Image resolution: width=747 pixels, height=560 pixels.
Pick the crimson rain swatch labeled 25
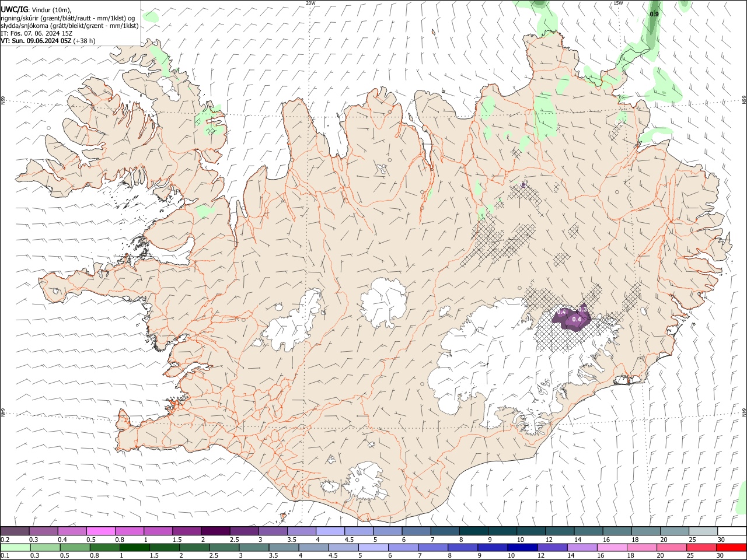702,548
